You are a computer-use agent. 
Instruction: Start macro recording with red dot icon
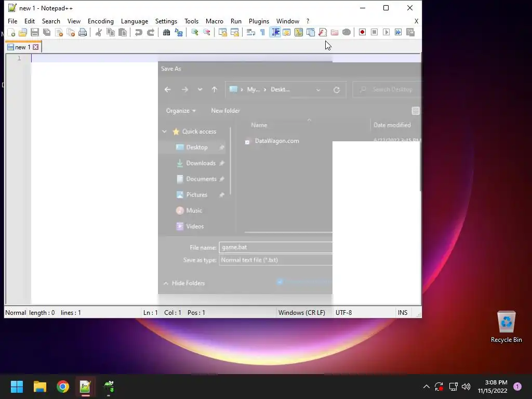[362, 32]
